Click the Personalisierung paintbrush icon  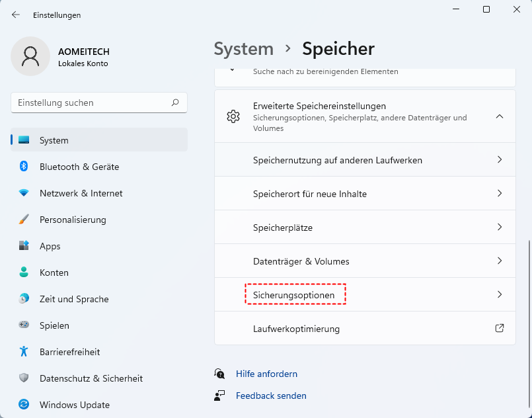(x=24, y=220)
